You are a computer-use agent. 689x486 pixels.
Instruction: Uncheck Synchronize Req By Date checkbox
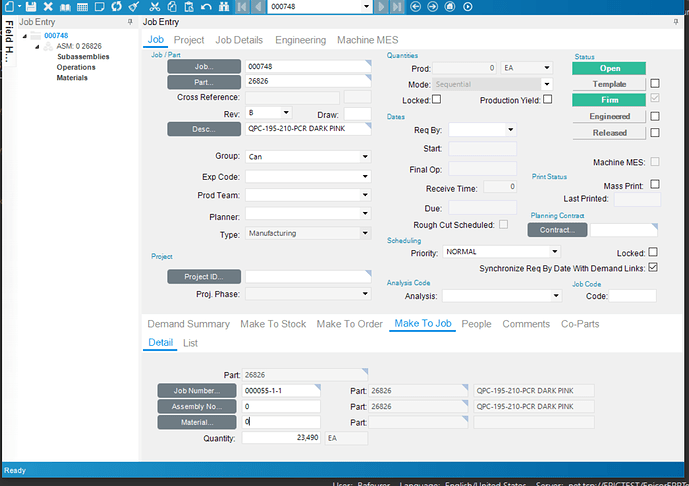coord(653,267)
